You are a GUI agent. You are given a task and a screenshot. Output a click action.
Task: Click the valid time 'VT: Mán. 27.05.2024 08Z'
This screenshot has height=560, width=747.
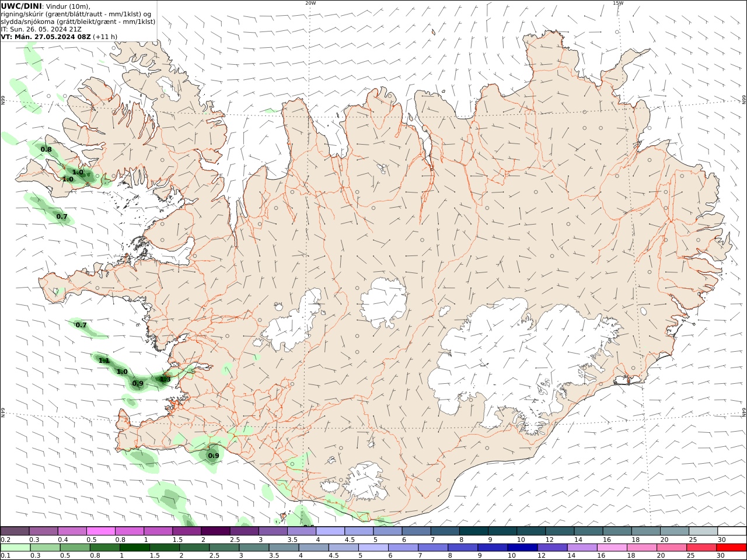click(x=46, y=37)
